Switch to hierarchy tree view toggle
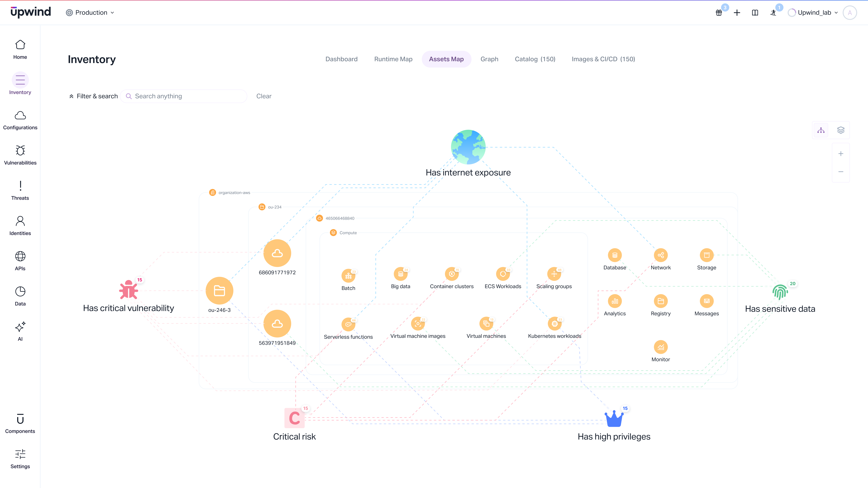 point(821,130)
